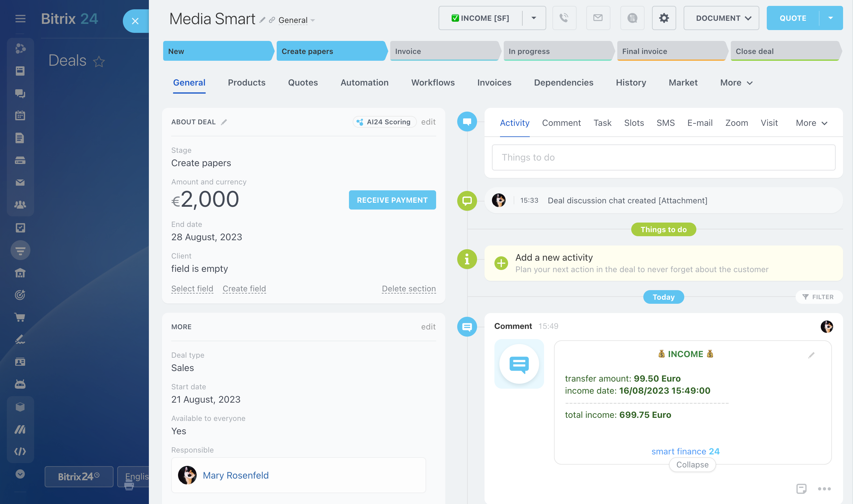Click the green plus to add activity

pos(501,263)
